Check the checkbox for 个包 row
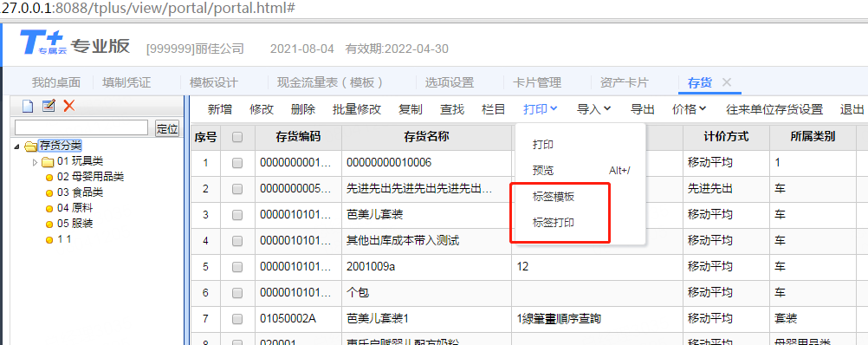Image resolution: width=868 pixels, height=345 pixels. (x=237, y=293)
